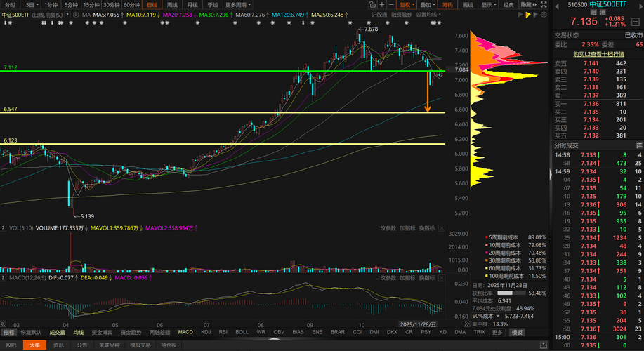Switch to 月线 monthly chart tab

pos(192,5)
